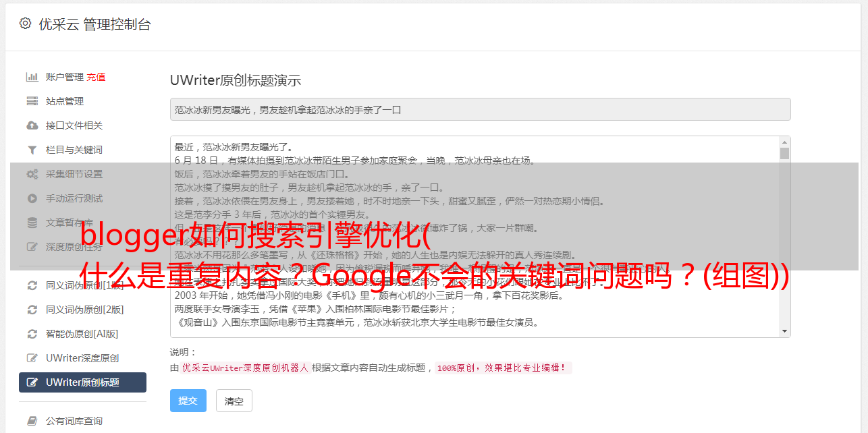The width and height of the screenshot is (868, 433).
Task: Click the pink text "100%原创，效果堪比专业编辑！"
Action: [503, 368]
